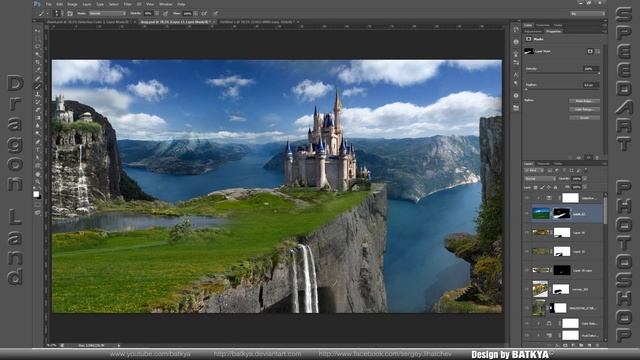Viewport: 640px width, 360px height.
Task: Delete the mask using the Properties trash icon
Action: (x=597, y=157)
